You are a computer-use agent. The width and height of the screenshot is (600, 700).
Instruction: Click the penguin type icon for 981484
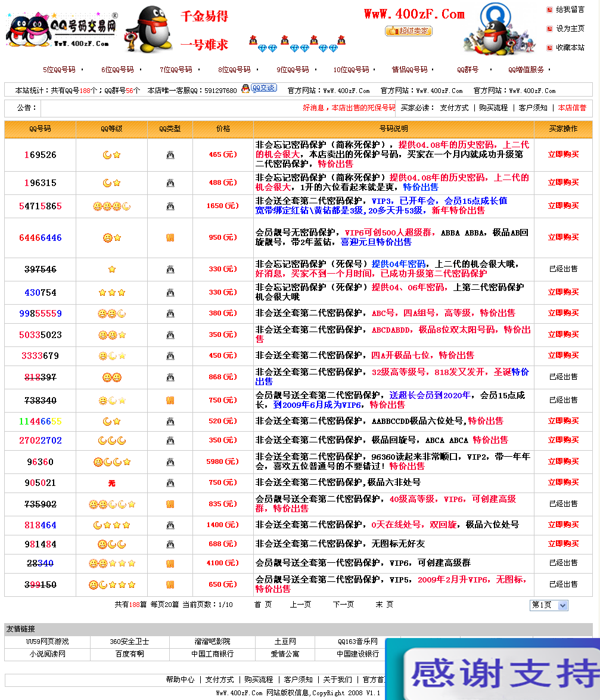tap(170, 544)
